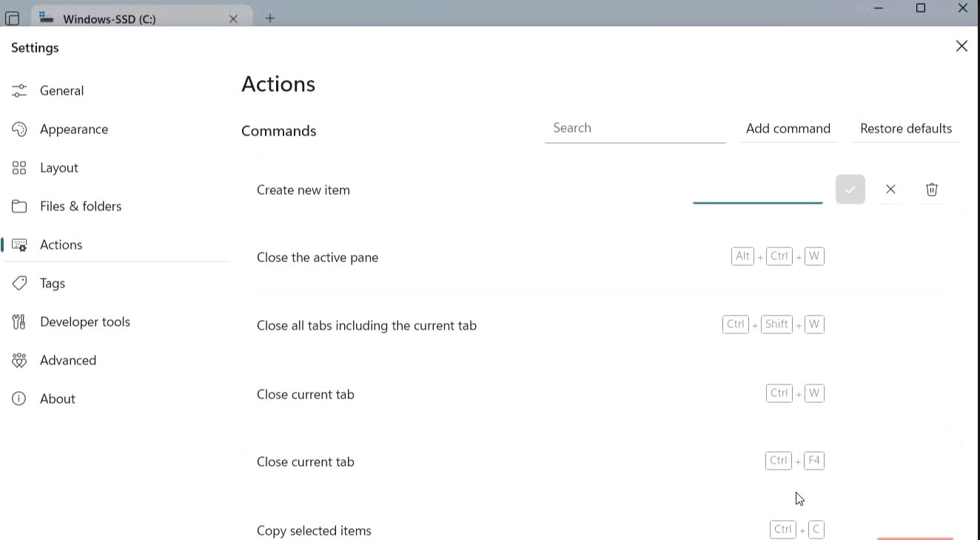Click the Files & folders icon

coord(19,206)
